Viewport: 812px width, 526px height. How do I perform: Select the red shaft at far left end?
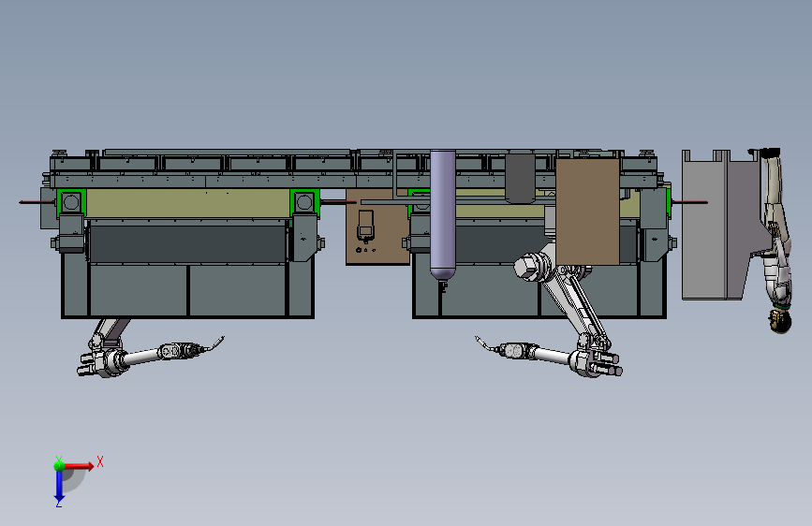pyautogui.click(x=37, y=202)
